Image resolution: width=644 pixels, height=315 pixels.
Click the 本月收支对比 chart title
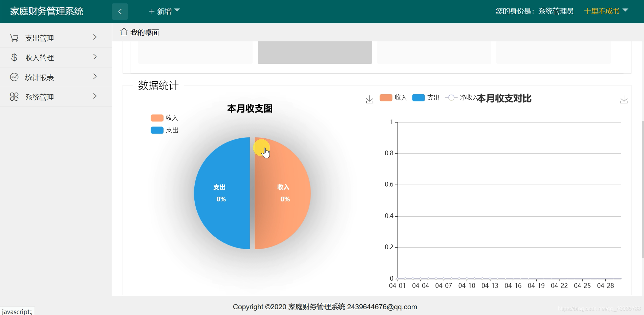[x=504, y=98]
